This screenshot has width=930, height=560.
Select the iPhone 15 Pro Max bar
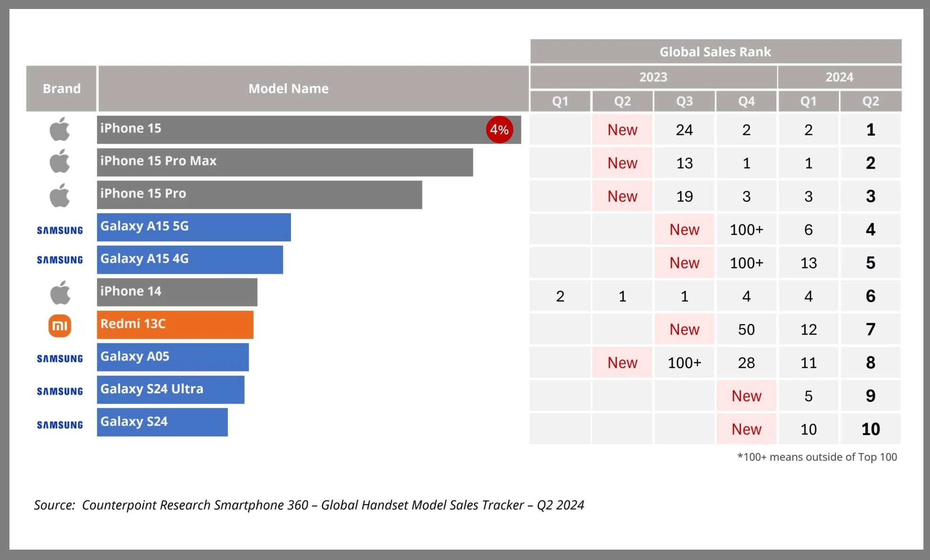click(x=285, y=162)
